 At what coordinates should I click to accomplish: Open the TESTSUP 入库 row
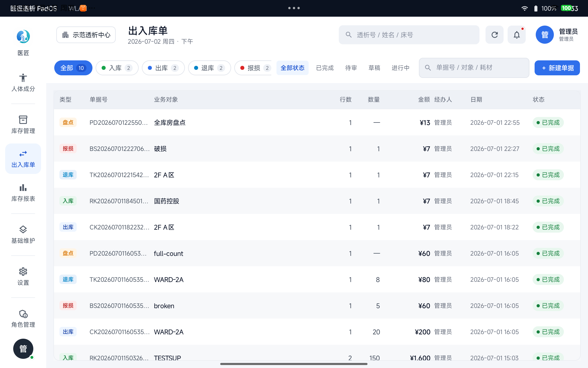(317, 353)
